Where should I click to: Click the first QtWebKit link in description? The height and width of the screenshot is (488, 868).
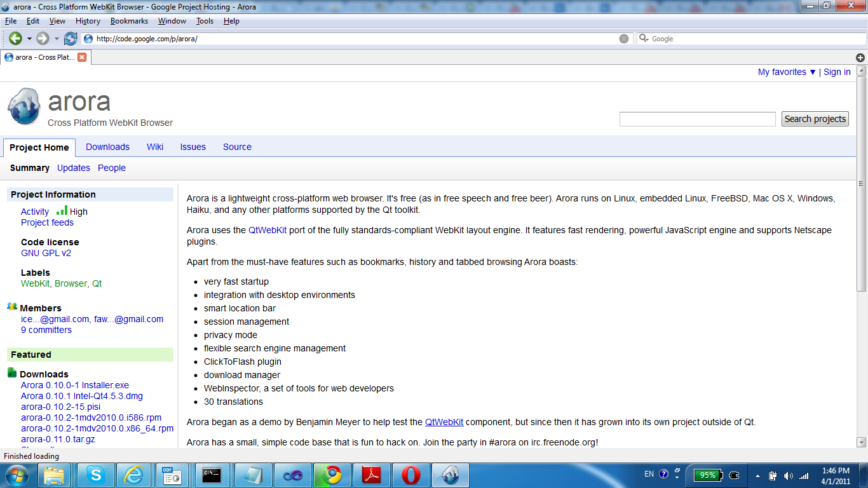[268, 230]
